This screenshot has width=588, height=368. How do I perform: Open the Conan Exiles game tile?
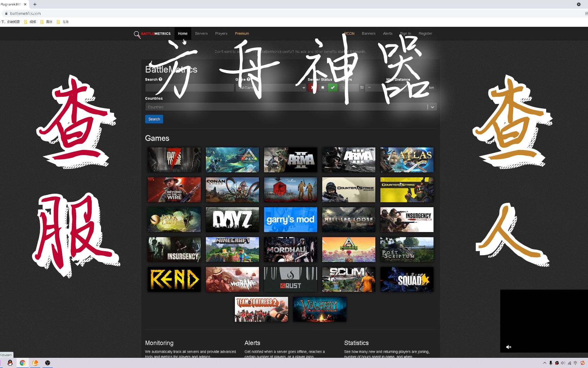click(x=232, y=190)
